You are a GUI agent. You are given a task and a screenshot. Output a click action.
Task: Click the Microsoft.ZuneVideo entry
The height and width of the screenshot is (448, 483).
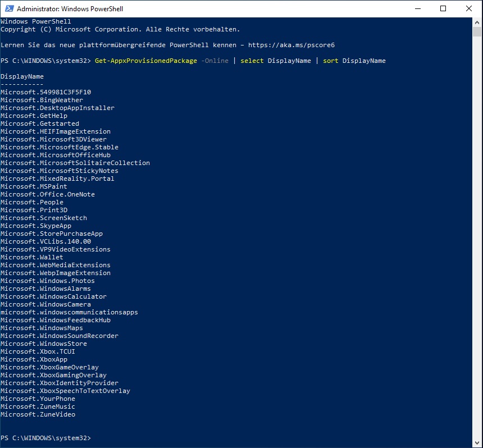point(38,414)
